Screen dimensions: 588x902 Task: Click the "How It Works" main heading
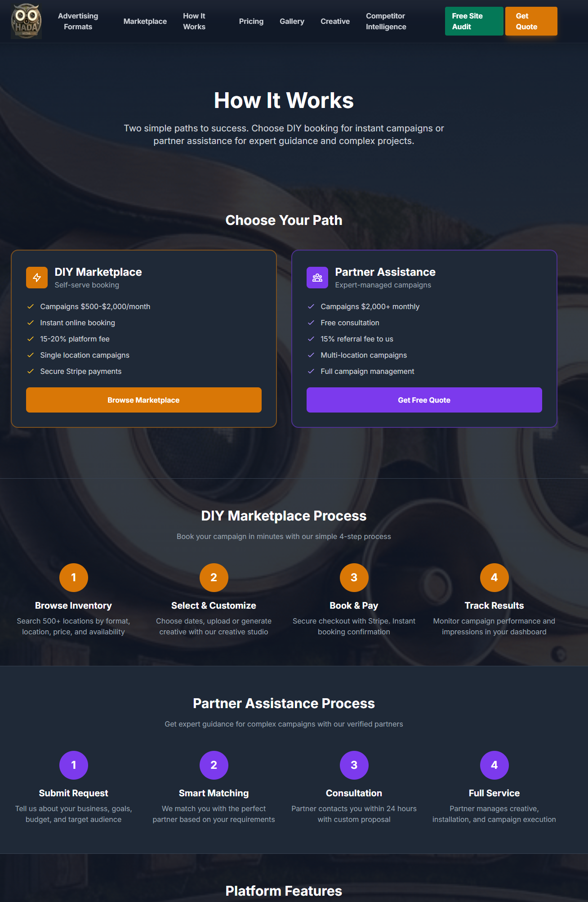coord(284,100)
